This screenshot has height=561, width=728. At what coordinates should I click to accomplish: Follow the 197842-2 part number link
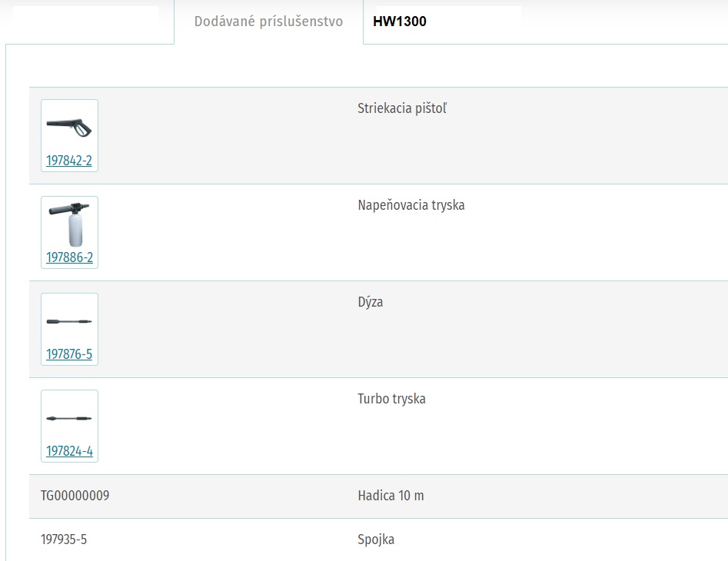[69, 161]
